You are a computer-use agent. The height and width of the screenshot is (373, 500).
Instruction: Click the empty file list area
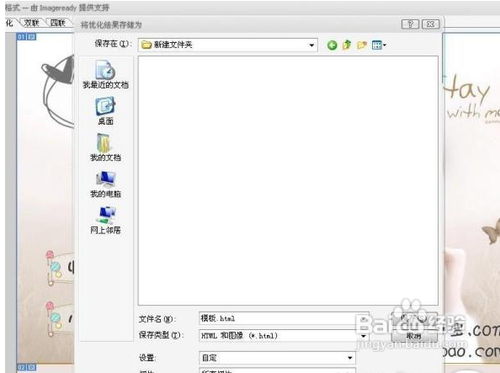(x=288, y=180)
